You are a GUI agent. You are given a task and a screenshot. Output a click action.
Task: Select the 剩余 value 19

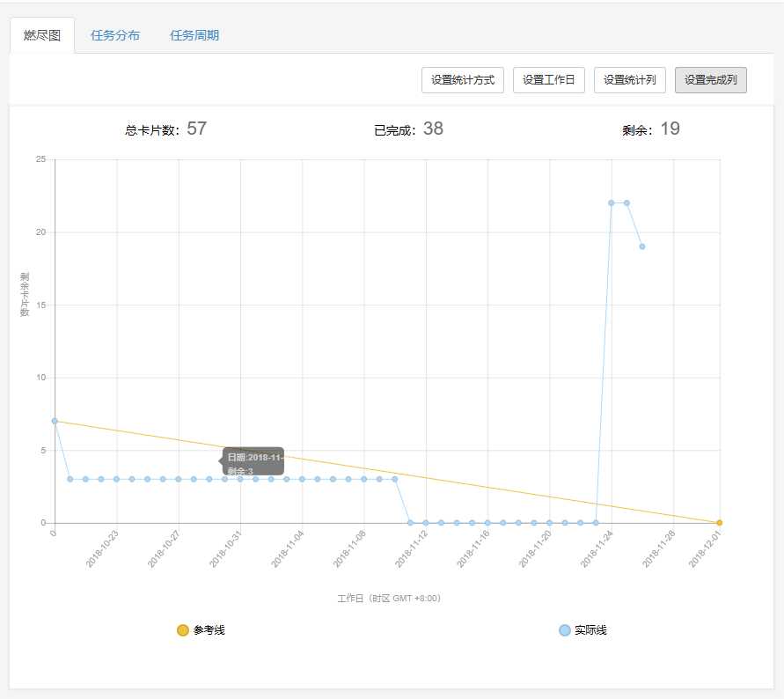click(x=670, y=129)
